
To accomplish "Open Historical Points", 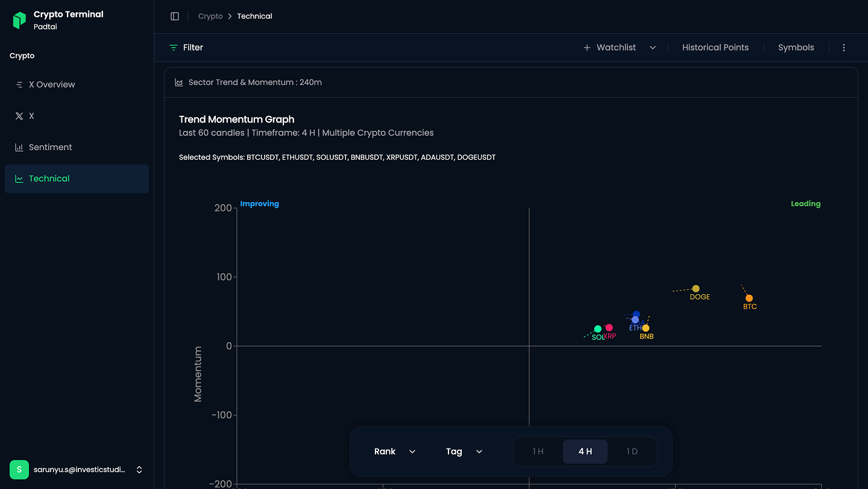I will click(x=715, y=47).
